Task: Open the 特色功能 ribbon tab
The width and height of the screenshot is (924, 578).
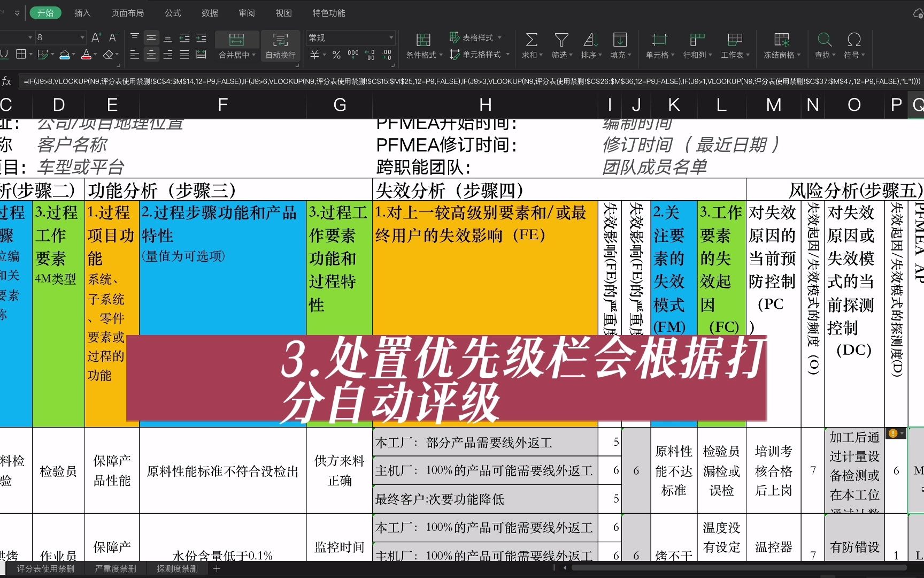Action: point(329,13)
